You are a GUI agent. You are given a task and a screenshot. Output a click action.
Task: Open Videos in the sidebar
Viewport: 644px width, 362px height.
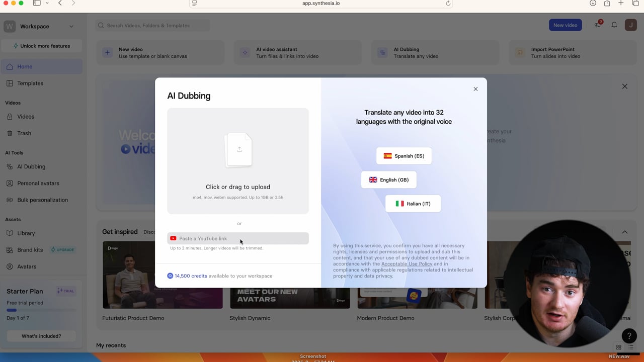pyautogui.click(x=42, y=117)
